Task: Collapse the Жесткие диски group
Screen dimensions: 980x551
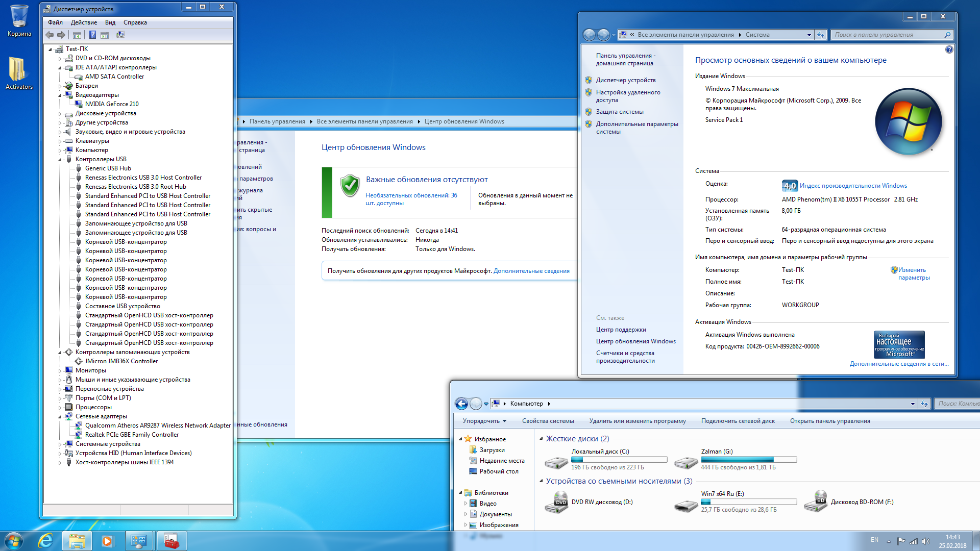Action: coord(541,439)
